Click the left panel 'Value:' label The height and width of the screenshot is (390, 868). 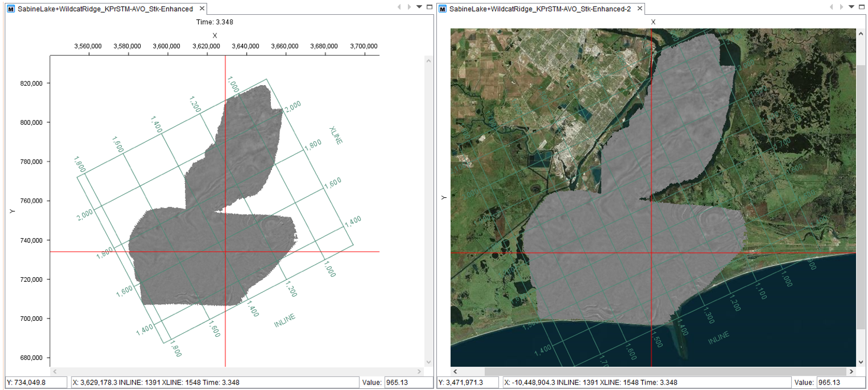click(x=372, y=382)
